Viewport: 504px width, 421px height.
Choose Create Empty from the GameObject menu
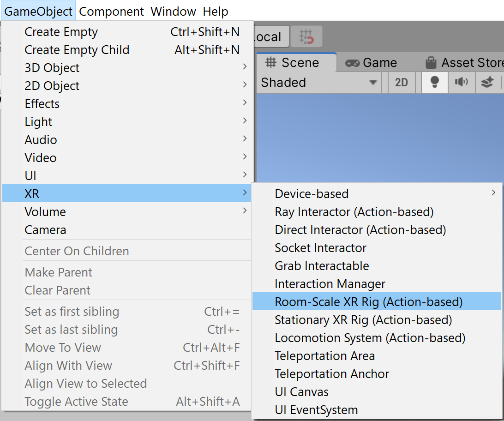(61, 32)
